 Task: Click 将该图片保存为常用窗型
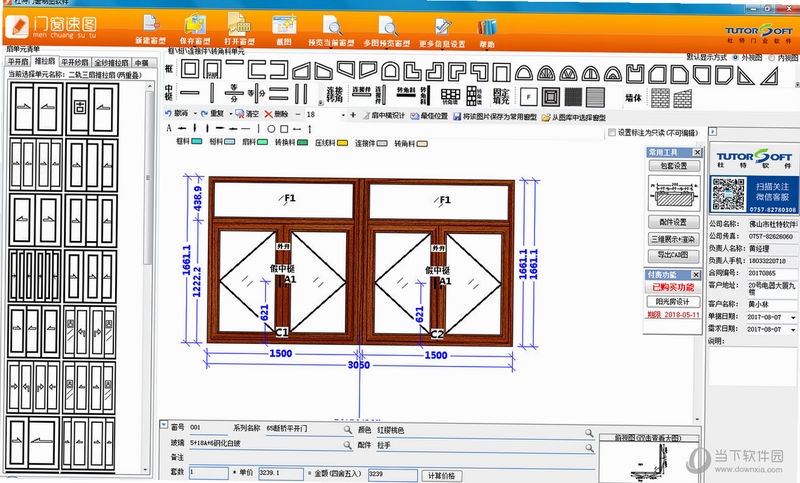coord(495,117)
